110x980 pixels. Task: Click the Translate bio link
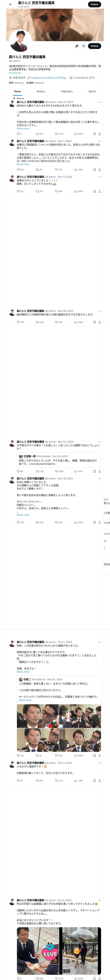[x=15, y=73]
